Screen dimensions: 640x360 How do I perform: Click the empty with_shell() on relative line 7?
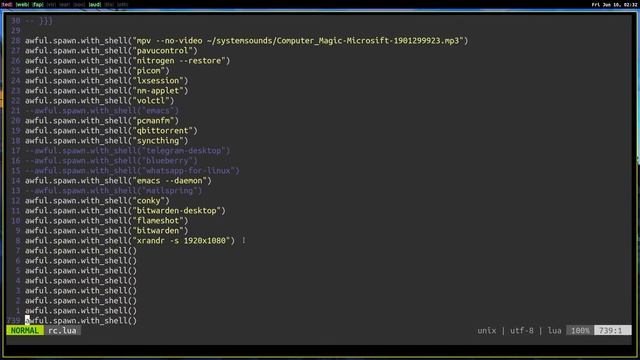click(x=81, y=251)
